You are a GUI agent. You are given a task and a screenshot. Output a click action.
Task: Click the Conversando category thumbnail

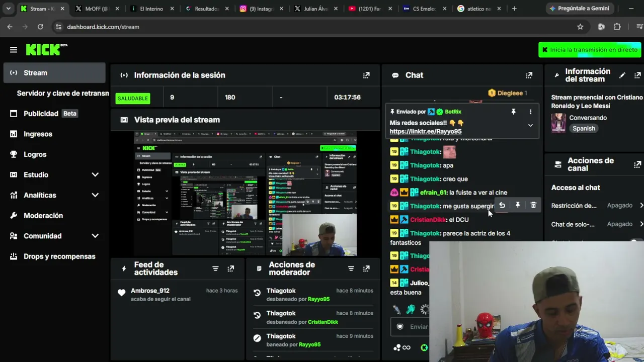(558, 123)
